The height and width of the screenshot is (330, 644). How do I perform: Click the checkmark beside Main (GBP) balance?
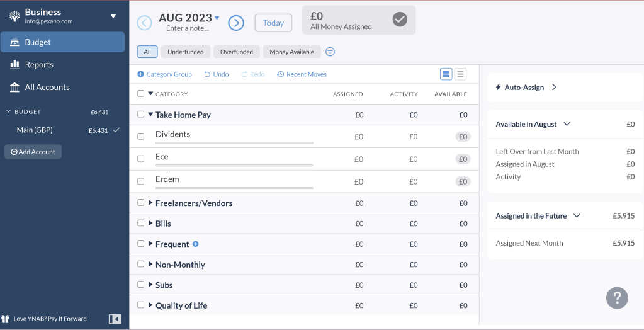pos(116,130)
